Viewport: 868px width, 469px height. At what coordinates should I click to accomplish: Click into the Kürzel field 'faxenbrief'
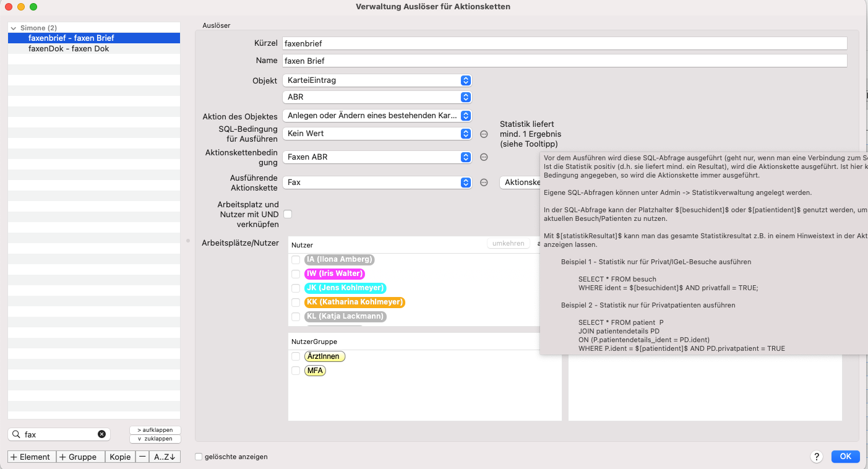(x=564, y=44)
